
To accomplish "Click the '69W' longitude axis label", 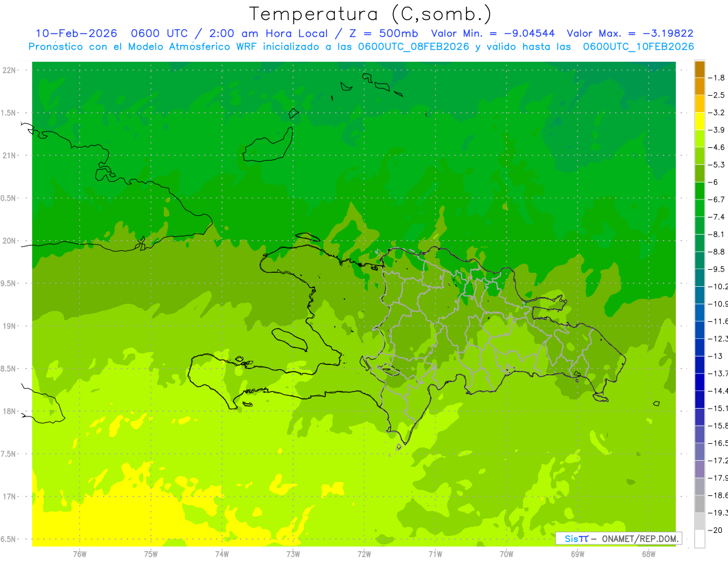I will (577, 554).
